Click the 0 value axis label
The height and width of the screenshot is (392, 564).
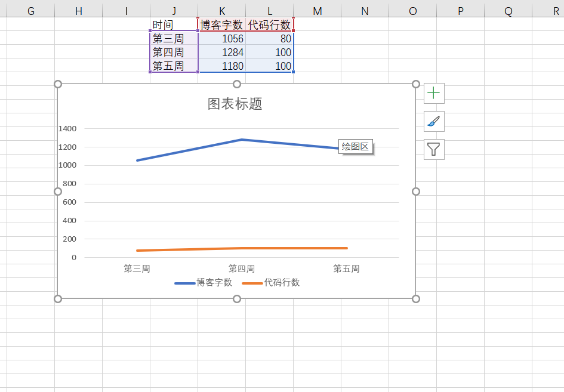(74, 258)
